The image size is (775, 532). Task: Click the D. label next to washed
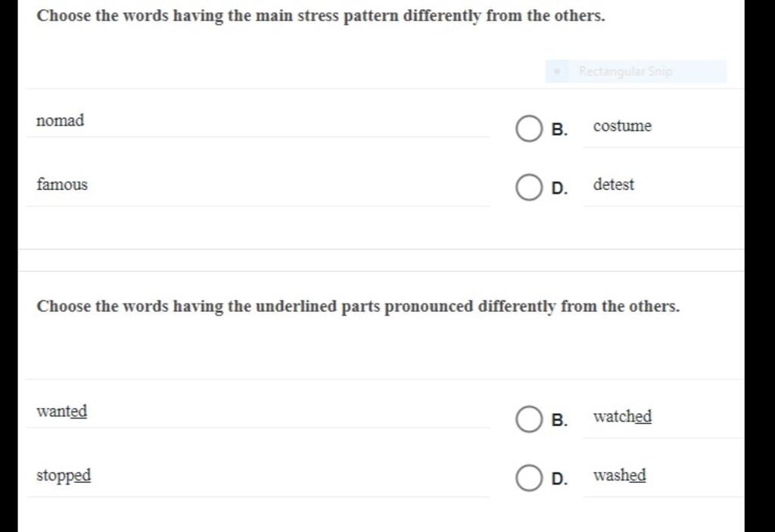[x=559, y=478]
